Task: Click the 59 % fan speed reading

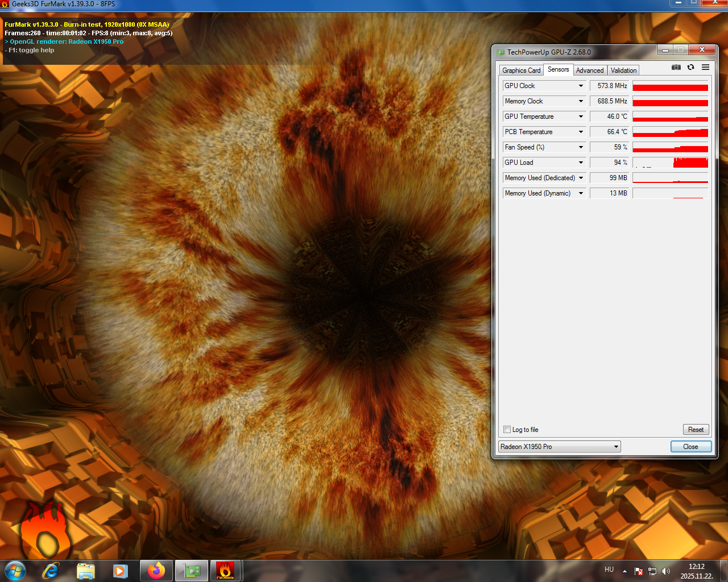Action: (x=609, y=147)
